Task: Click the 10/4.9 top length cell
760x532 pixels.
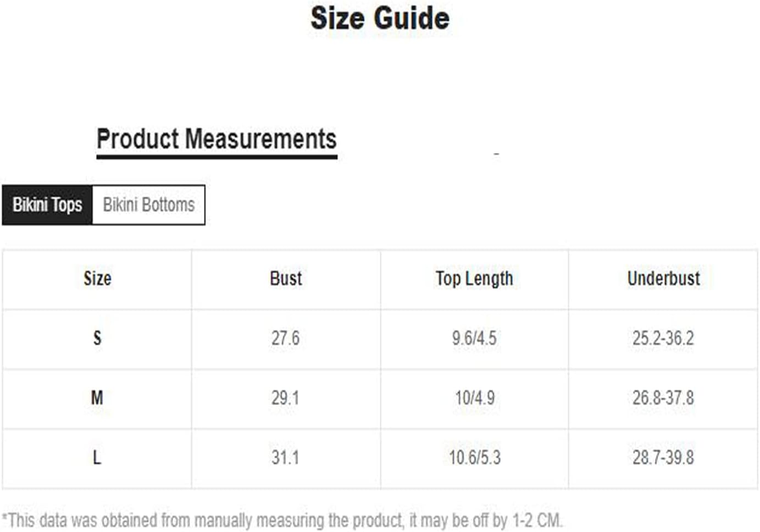Action: pyautogui.click(x=474, y=397)
